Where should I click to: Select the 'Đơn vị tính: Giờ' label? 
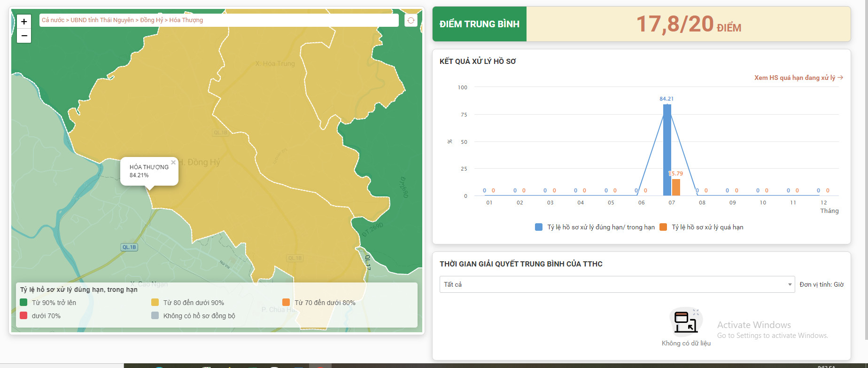(821, 284)
